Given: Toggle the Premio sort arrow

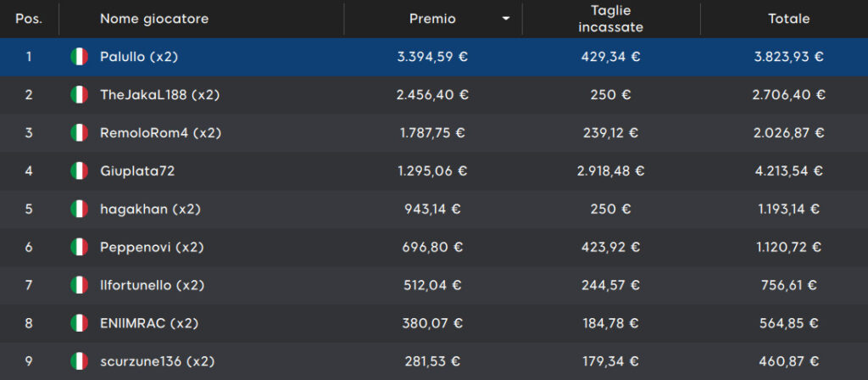Looking at the screenshot, I should pos(505,20).
